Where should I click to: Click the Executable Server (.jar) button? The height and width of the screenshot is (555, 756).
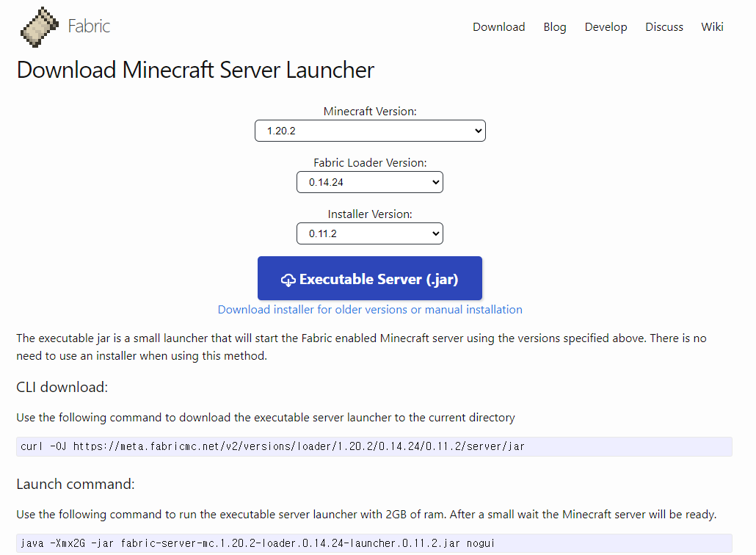[x=370, y=278]
